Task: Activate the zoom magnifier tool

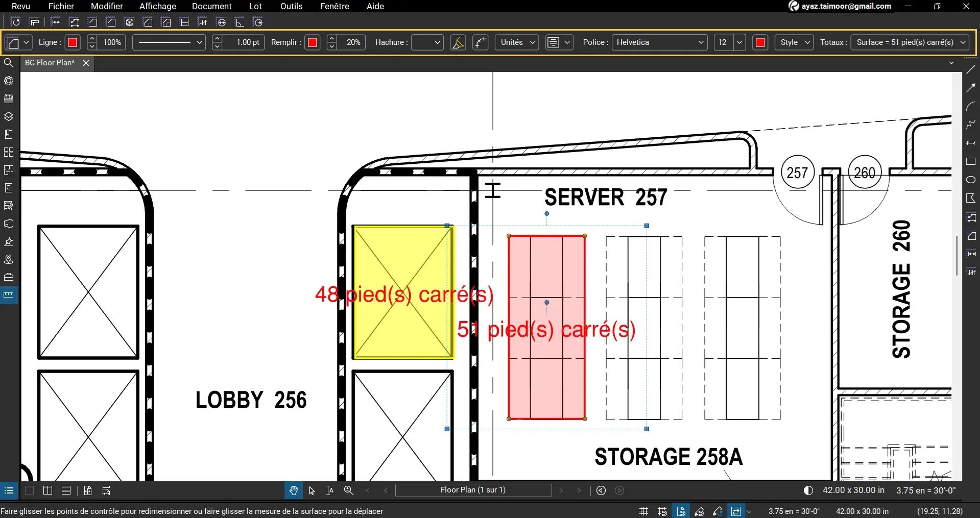Action: point(349,490)
